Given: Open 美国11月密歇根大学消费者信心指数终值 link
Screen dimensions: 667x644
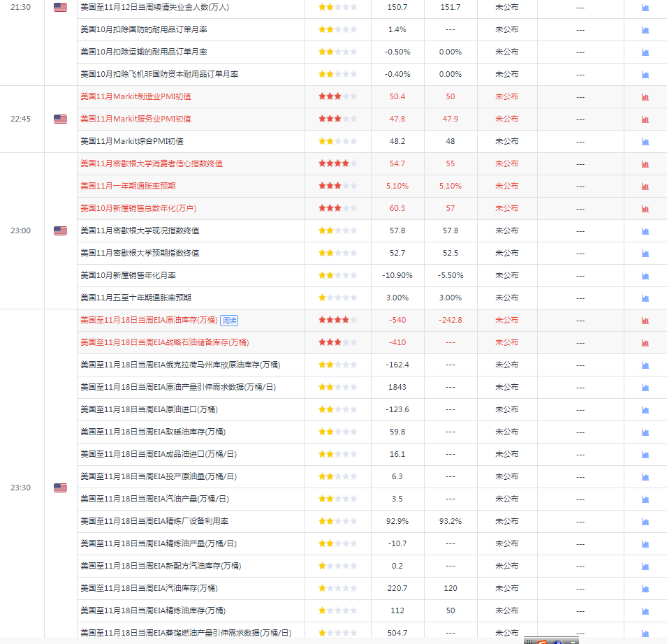Looking at the screenshot, I should click(152, 163).
